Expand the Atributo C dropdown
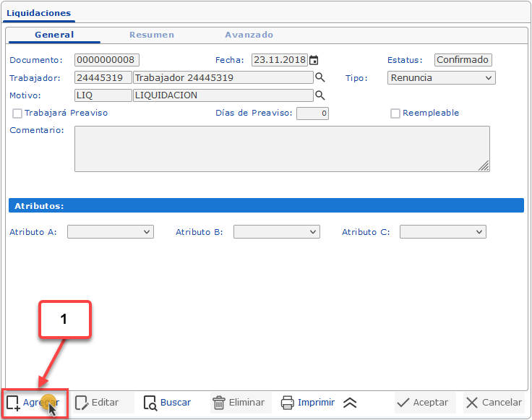Screen dimensions: 532x420 pyautogui.click(x=443, y=232)
